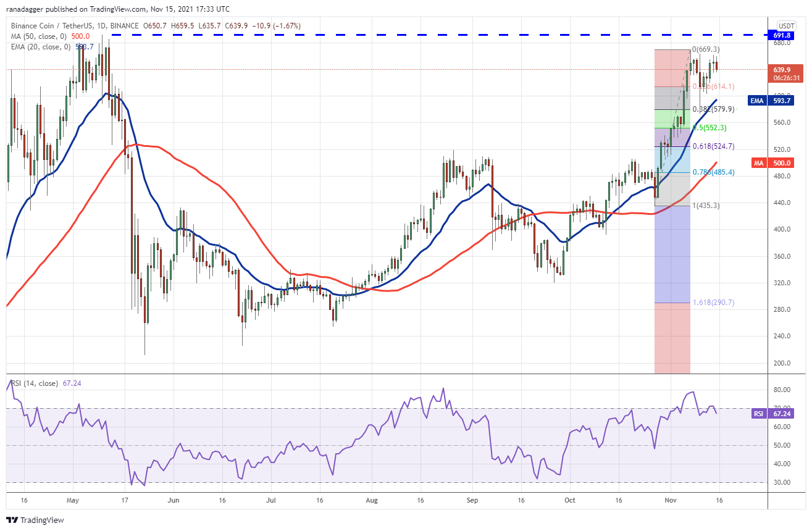Click the blue EMA tag on price axis
This screenshot has height=531, width=812.
click(758, 100)
